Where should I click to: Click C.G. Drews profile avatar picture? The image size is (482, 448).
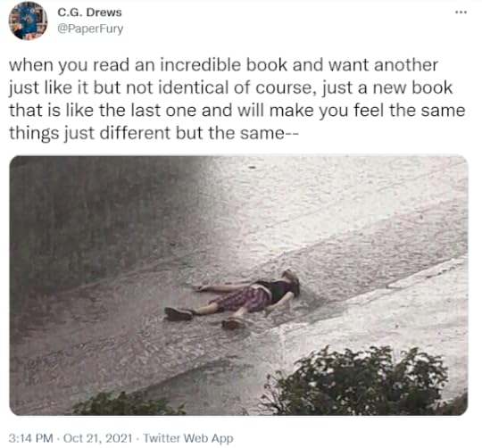coord(28,21)
